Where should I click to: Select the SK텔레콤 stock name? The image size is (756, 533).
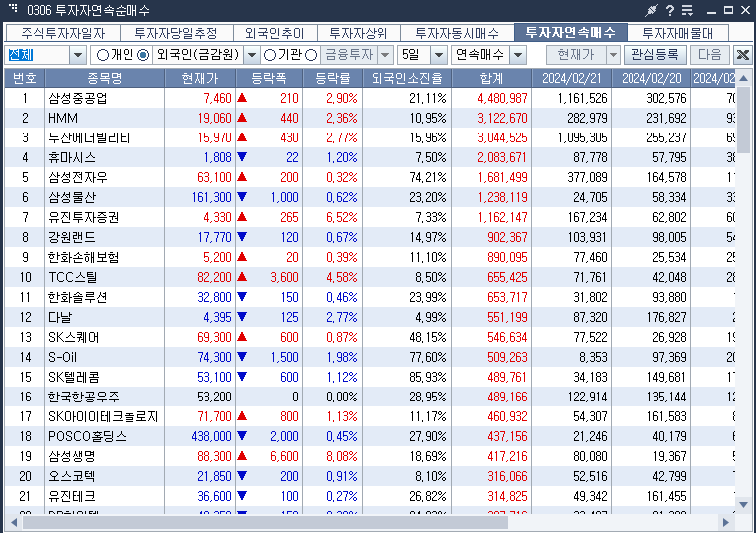[74, 377]
